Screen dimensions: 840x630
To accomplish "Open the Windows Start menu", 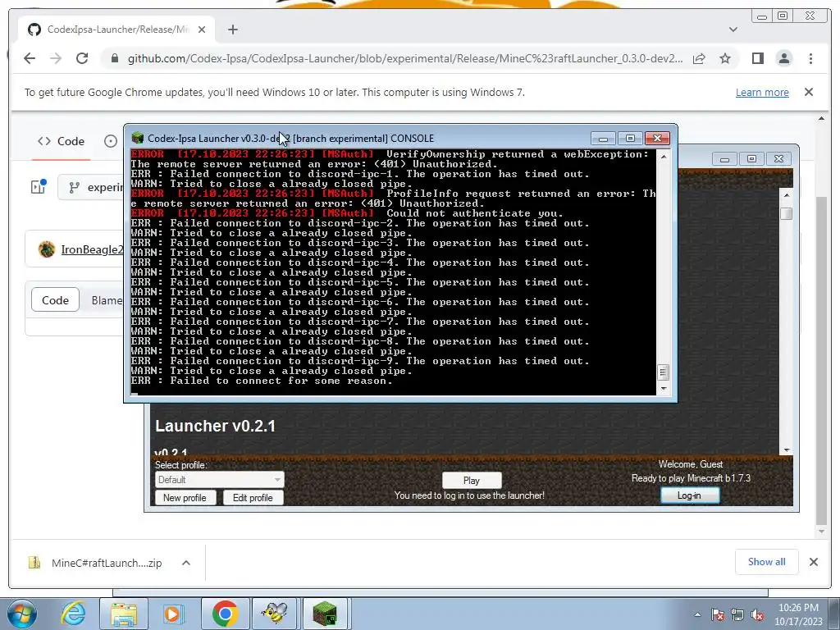I will (x=22, y=614).
